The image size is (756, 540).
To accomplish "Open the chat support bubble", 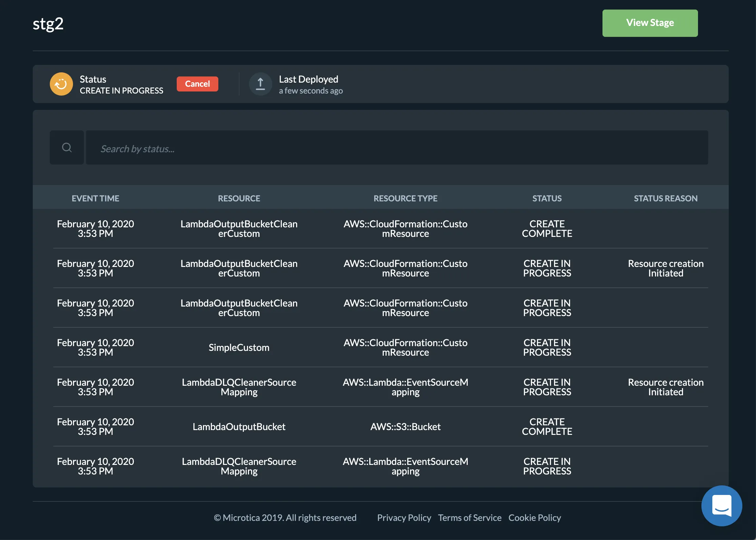I will (722, 506).
